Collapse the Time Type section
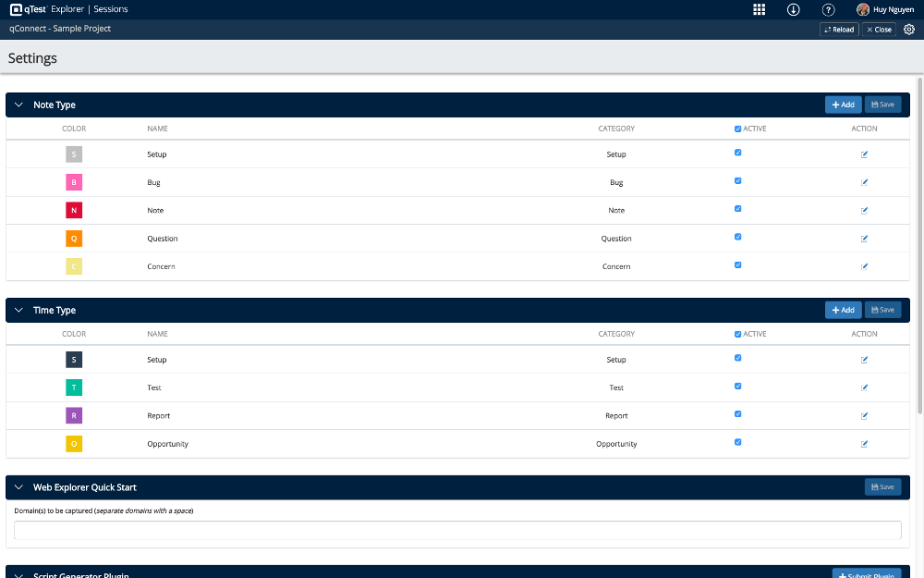The image size is (924, 578). click(18, 310)
